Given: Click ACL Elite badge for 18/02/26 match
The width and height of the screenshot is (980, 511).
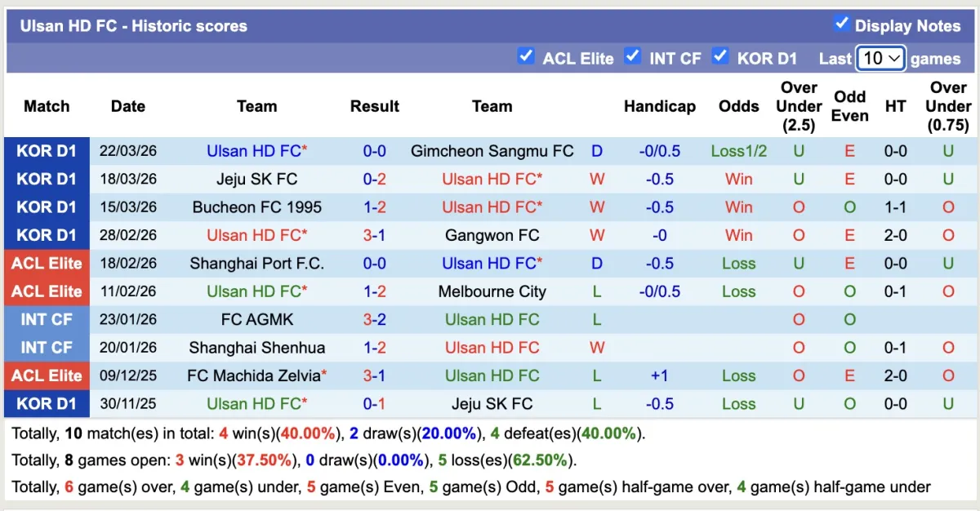Looking at the screenshot, I should (47, 264).
